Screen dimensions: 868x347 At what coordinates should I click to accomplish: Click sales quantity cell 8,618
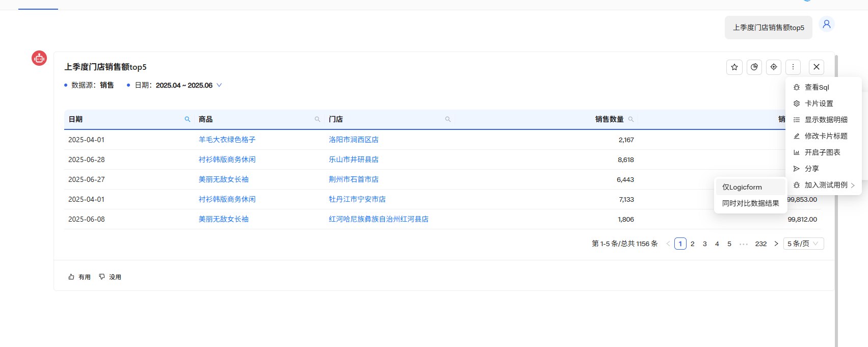click(x=626, y=159)
